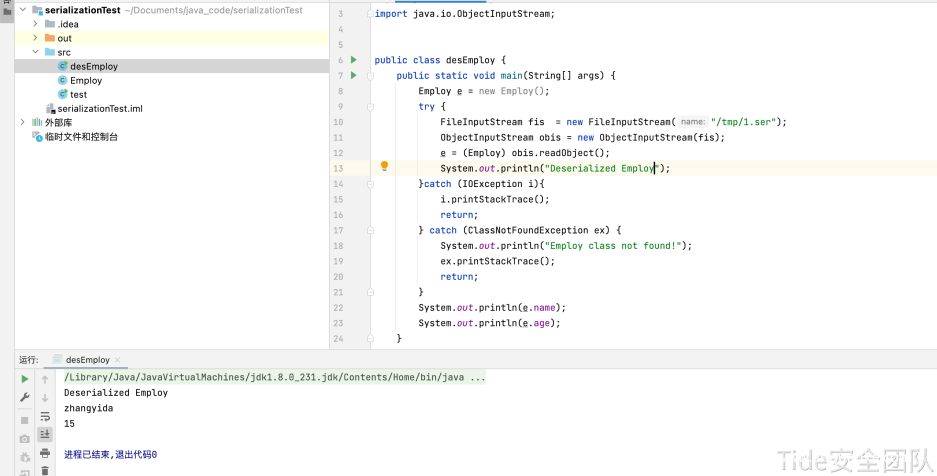Close the desEmploy run tab
This screenshot has height=476, width=937.
point(118,359)
